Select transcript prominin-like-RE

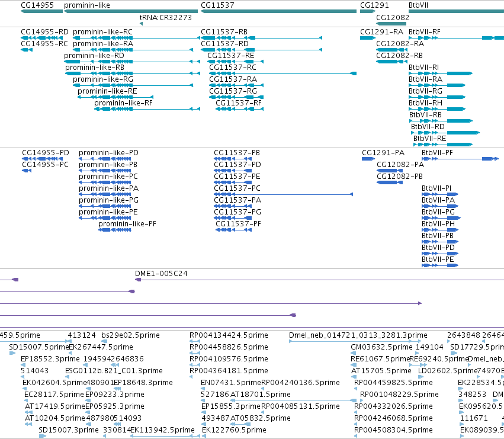point(107,91)
